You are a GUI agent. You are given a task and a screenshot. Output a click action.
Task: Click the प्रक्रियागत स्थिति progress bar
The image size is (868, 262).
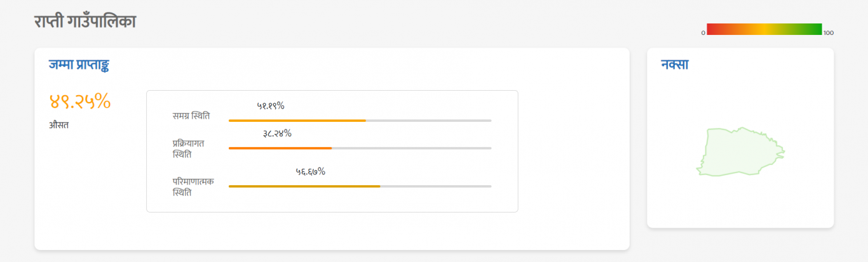click(x=360, y=148)
